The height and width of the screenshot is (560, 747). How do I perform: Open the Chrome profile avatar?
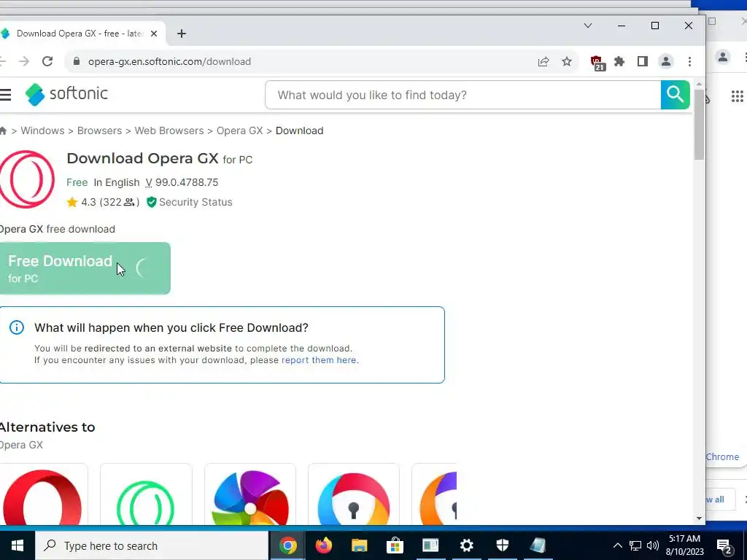click(x=665, y=61)
